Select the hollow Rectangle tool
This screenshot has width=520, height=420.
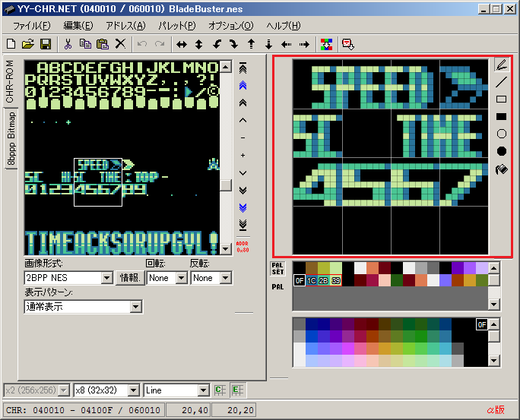click(x=502, y=99)
